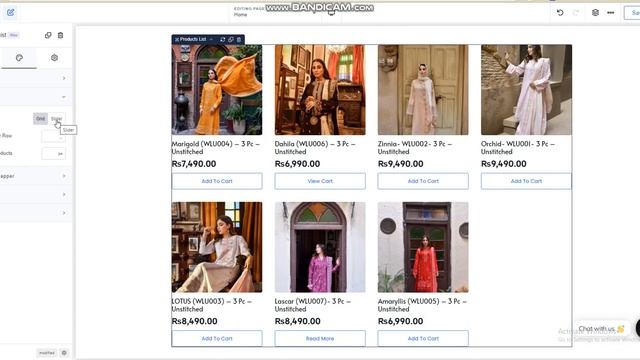The image size is (640, 360).
Task: Click the products count input field
Action: coord(53,153)
